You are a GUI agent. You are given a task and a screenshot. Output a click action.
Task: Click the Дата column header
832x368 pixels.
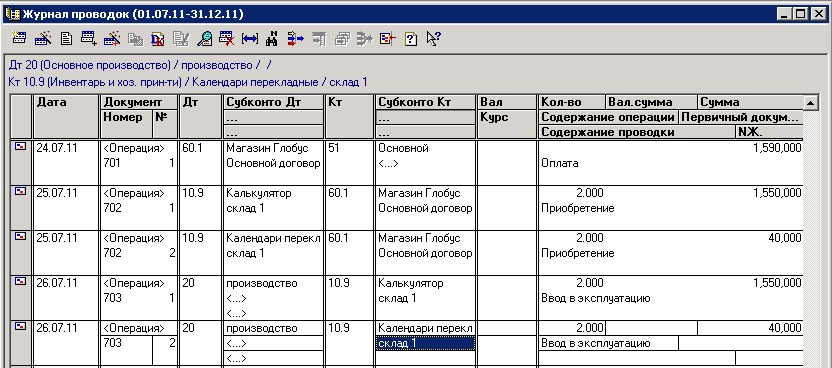pos(66,117)
